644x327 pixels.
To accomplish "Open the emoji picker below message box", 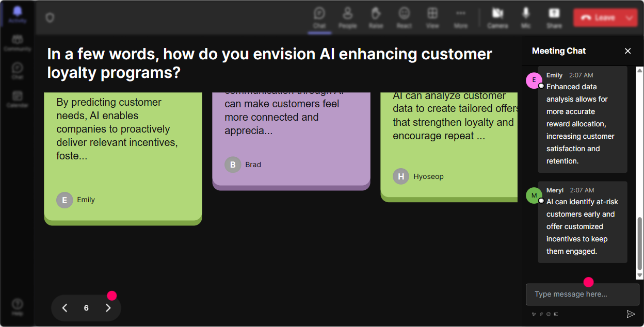I will [549, 314].
